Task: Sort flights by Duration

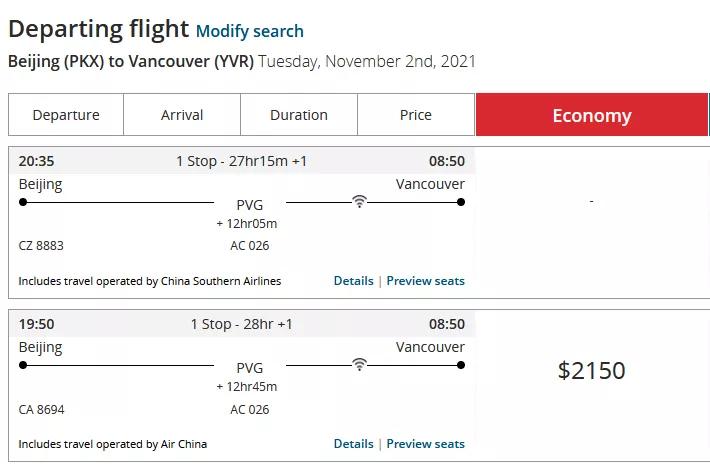Action: (x=299, y=115)
